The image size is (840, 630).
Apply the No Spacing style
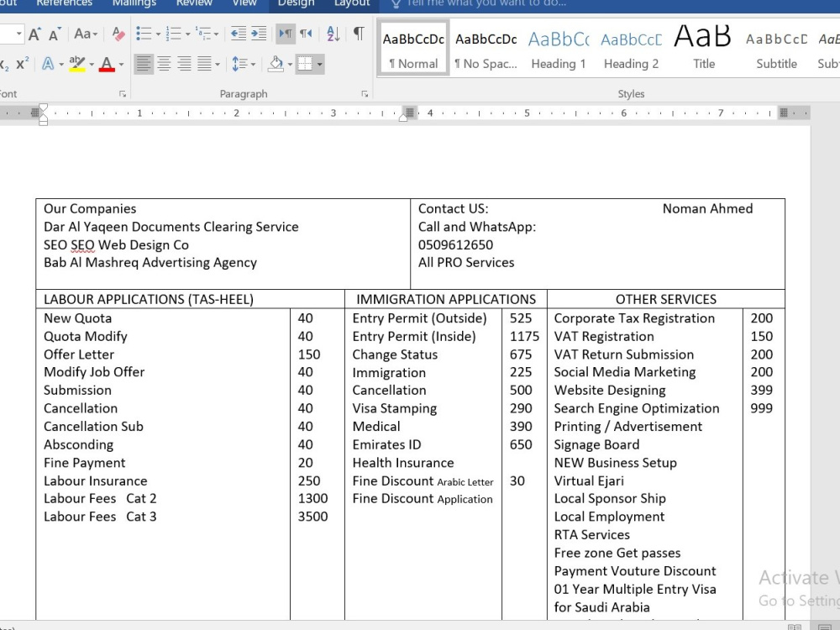[486, 48]
